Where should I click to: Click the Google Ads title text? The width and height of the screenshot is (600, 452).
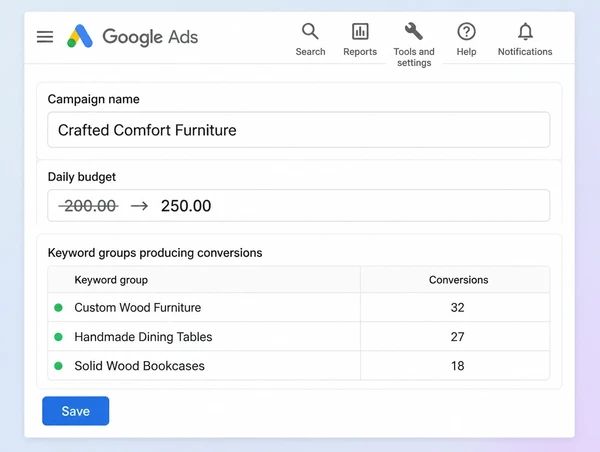[150, 37]
